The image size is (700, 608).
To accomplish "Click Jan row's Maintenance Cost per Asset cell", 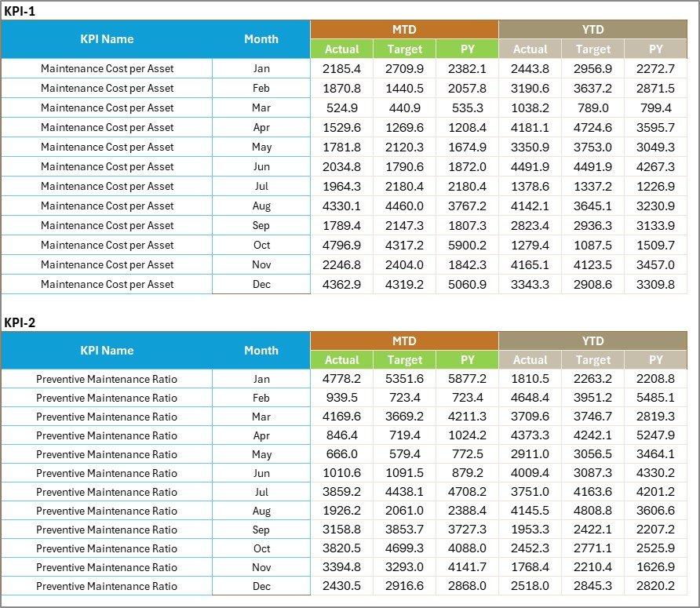I will coord(107,69).
